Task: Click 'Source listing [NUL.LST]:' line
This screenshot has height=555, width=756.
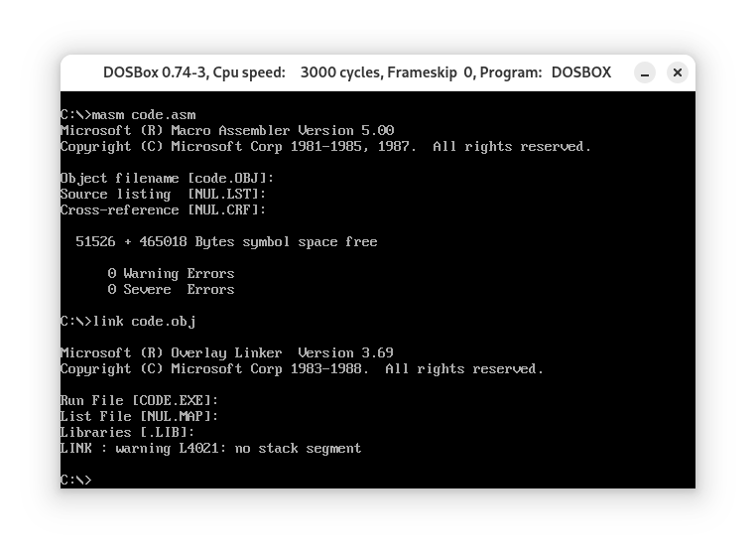Action: 163,195
